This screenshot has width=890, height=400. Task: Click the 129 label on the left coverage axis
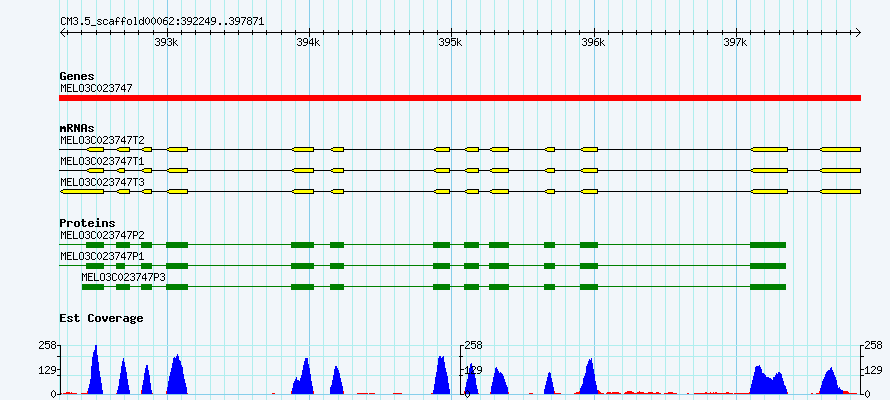point(47,370)
